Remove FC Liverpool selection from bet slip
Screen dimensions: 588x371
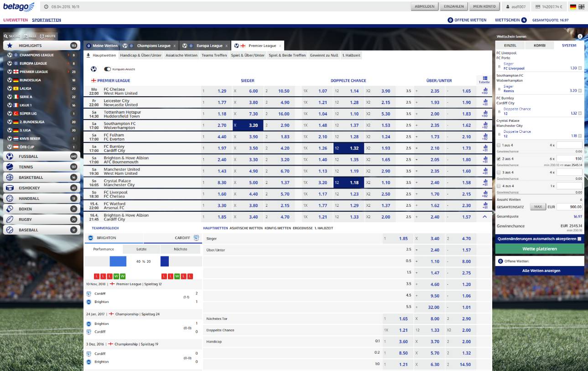tap(580, 68)
